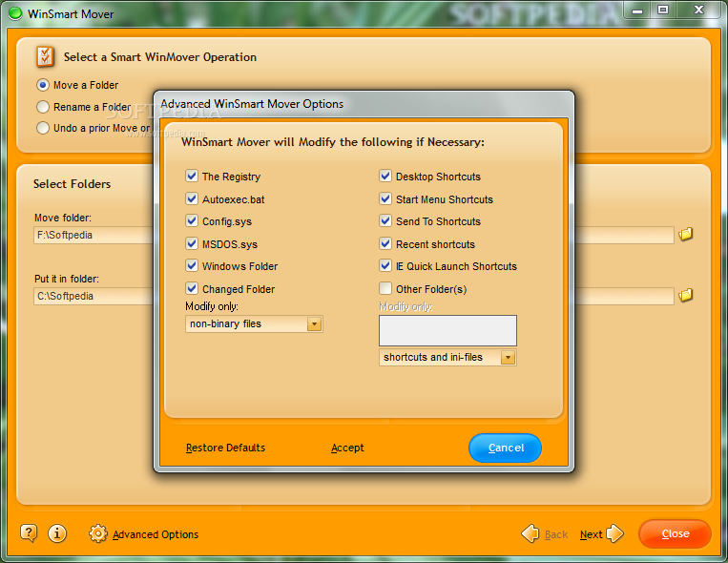Browse for the Put it in folder using its folder icon
The width and height of the screenshot is (728, 563).
pos(685,295)
